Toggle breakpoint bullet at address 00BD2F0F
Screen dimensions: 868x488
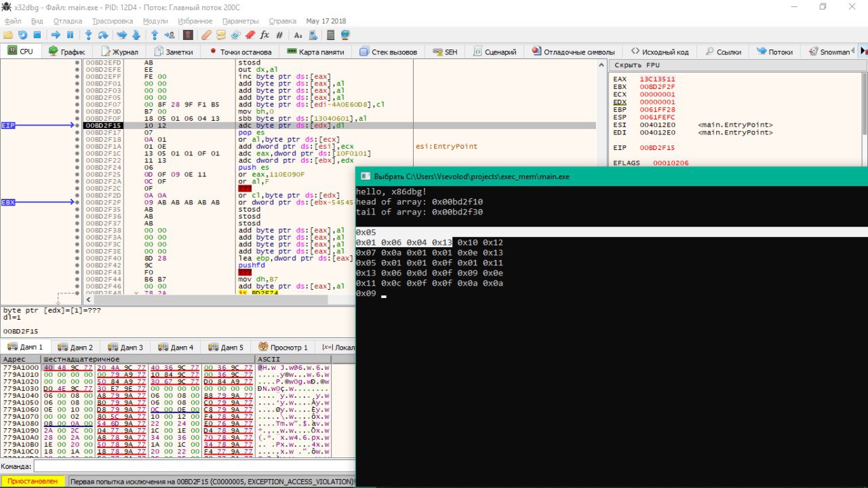click(x=77, y=118)
